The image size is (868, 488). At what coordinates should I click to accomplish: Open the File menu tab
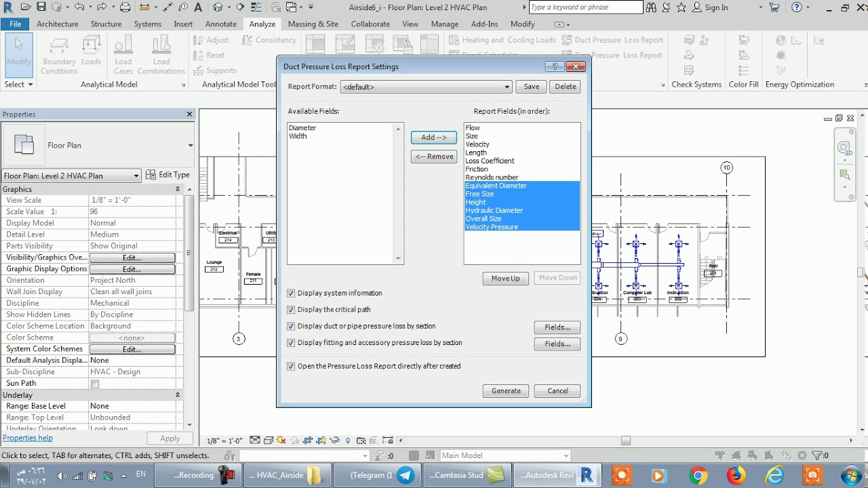coord(15,24)
